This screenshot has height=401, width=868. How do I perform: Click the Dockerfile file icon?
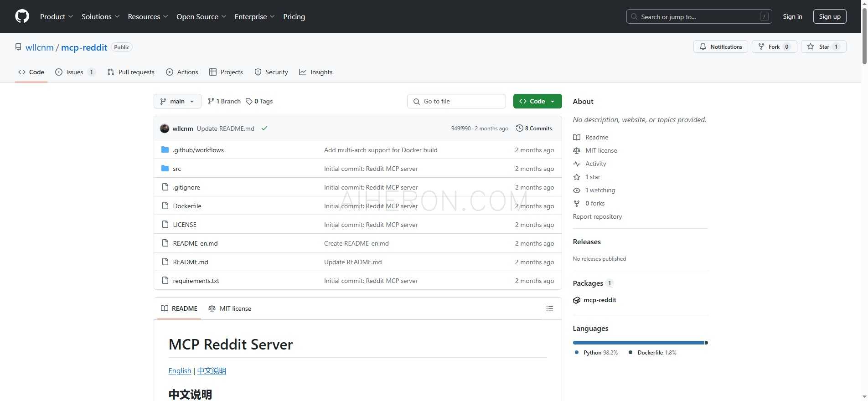[x=165, y=206]
